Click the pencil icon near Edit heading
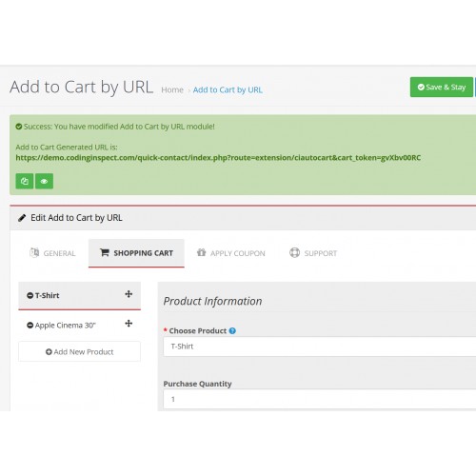 click(x=22, y=218)
